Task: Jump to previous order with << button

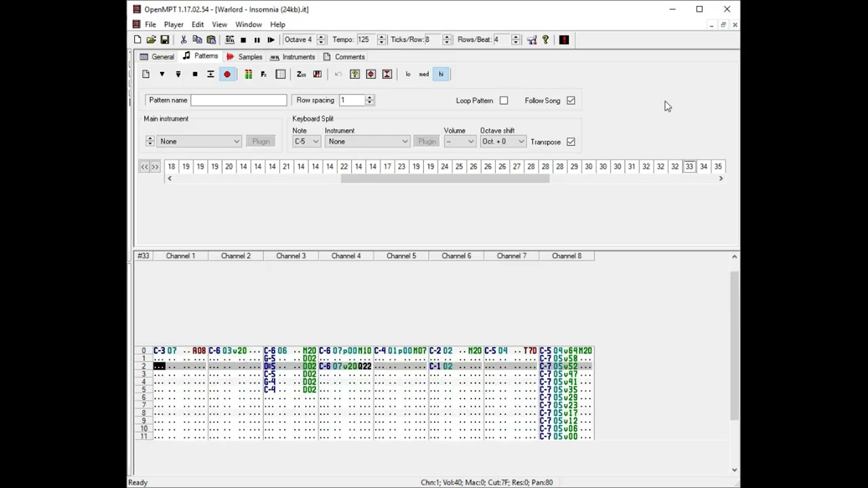Action: click(x=144, y=167)
